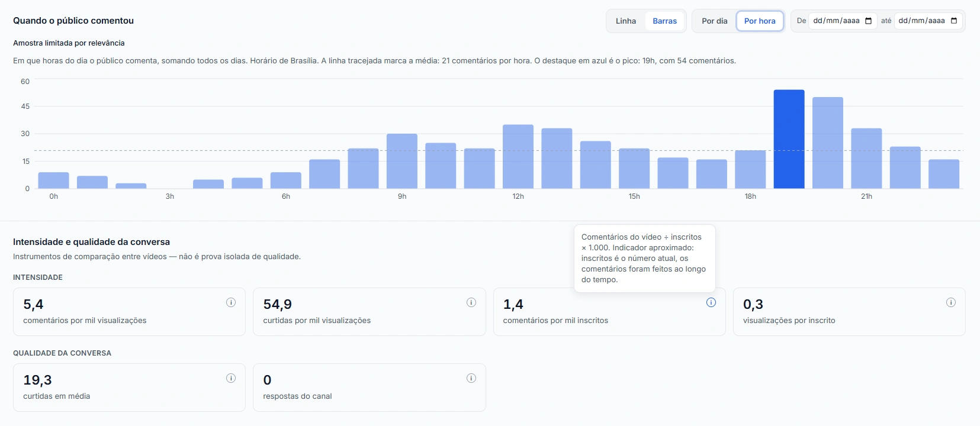The image size is (980, 426).
Task: Click the 0,3 visualizações por inscrito card
Action: tap(849, 312)
